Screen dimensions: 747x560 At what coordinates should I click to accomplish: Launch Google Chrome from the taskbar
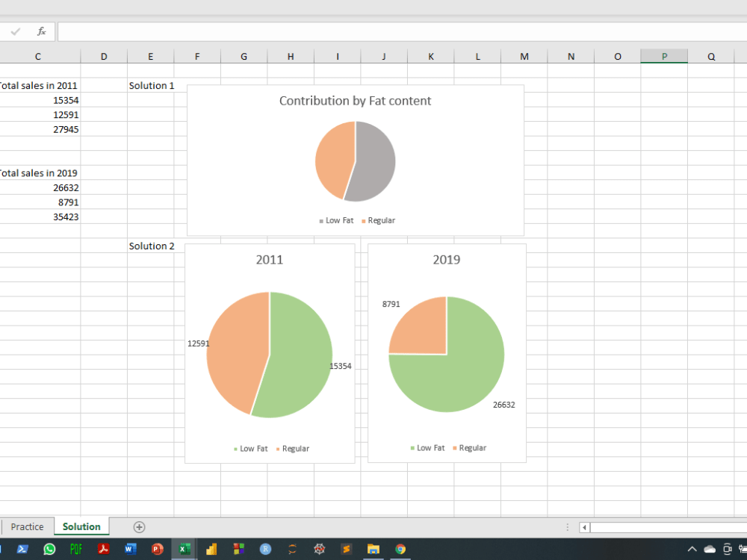click(401, 549)
